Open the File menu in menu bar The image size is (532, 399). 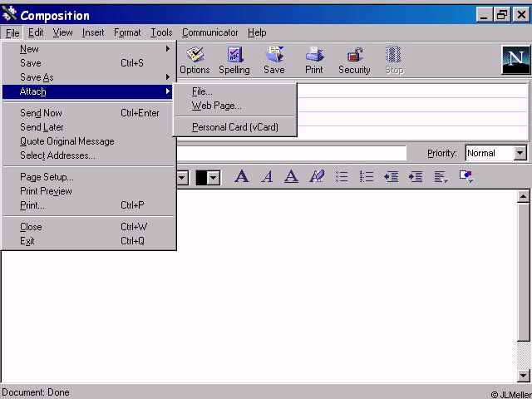coord(12,33)
